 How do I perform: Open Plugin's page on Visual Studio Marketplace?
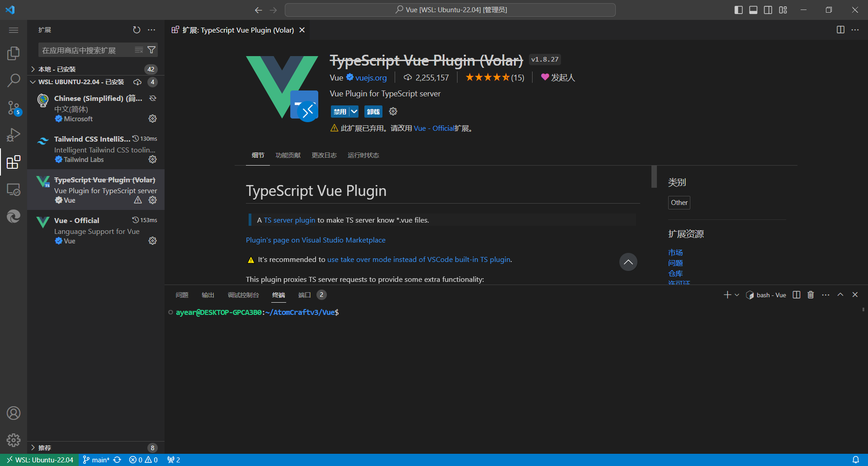point(316,240)
